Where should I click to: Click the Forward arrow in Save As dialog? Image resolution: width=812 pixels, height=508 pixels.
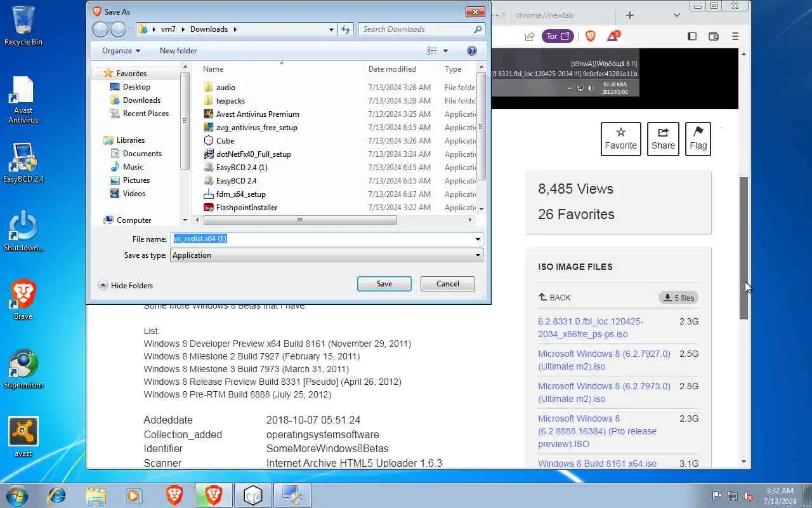118,29
